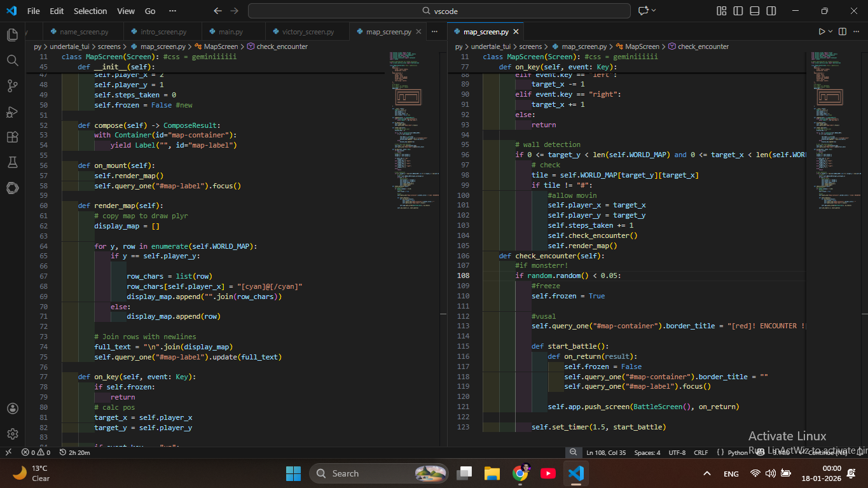Open the Source Control view
The height and width of the screenshot is (488, 868).
12,86
